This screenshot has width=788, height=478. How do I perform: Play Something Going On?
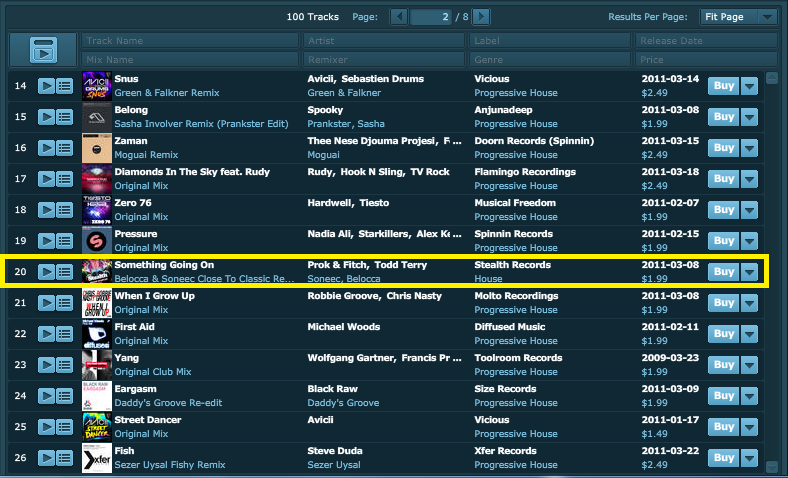click(x=46, y=272)
